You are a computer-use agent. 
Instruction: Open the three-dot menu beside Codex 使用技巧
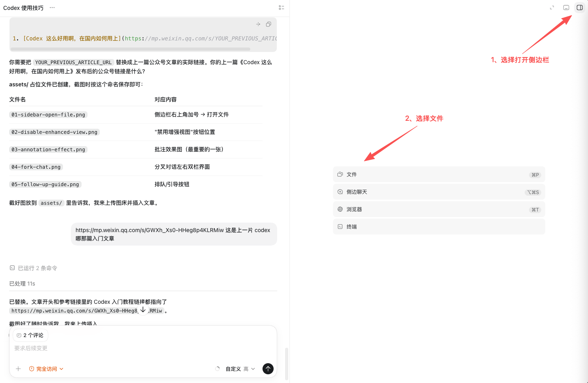[x=52, y=8]
